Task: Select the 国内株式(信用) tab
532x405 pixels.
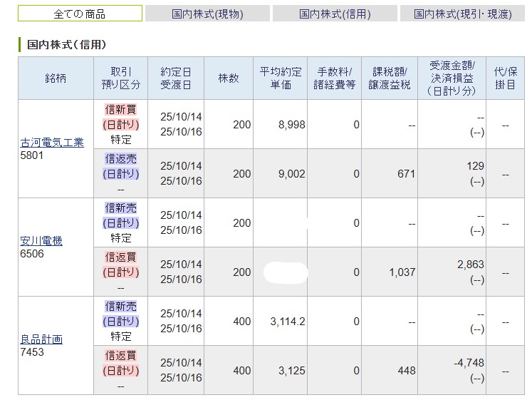Action: [x=334, y=14]
